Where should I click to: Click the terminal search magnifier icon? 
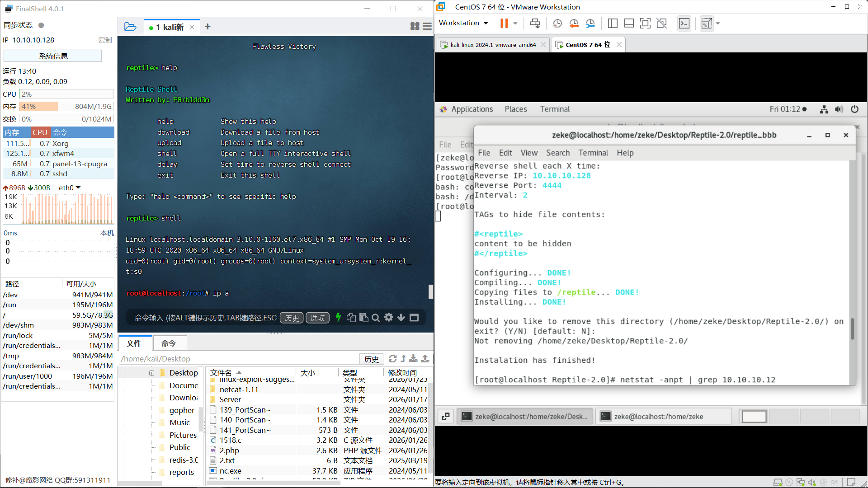(376, 318)
